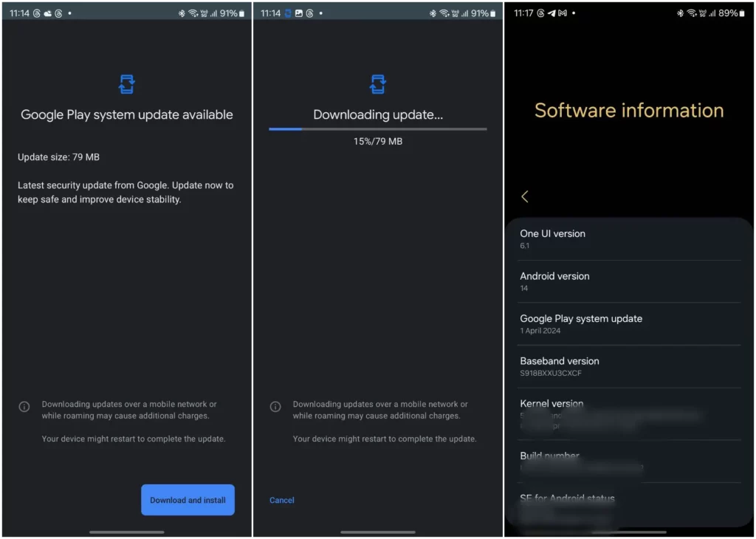The width and height of the screenshot is (756, 539).
Task: Click system update icon above 'update available' title
Action: (127, 84)
